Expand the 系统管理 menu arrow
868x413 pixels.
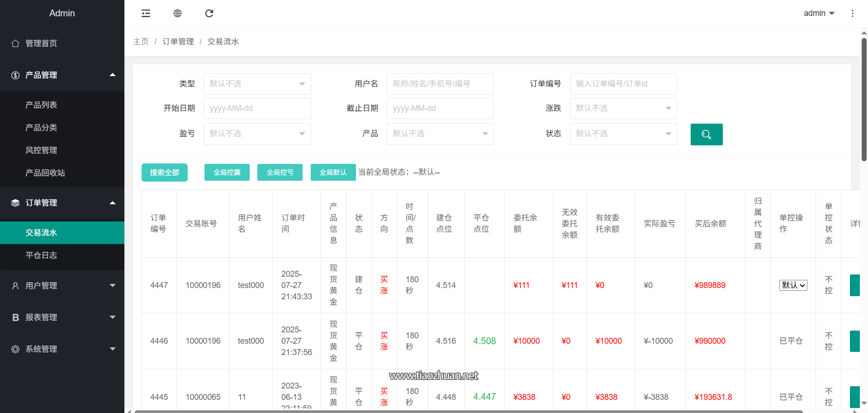(x=113, y=349)
